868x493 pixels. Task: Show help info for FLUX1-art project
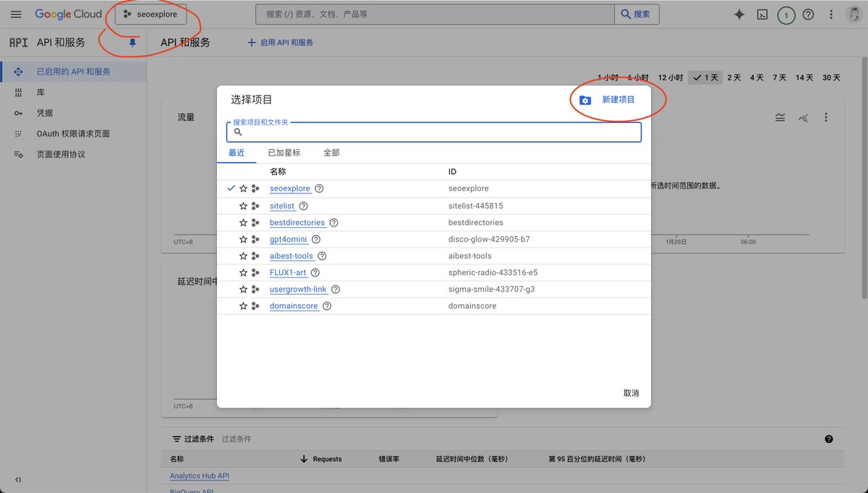click(x=315, y=272)
